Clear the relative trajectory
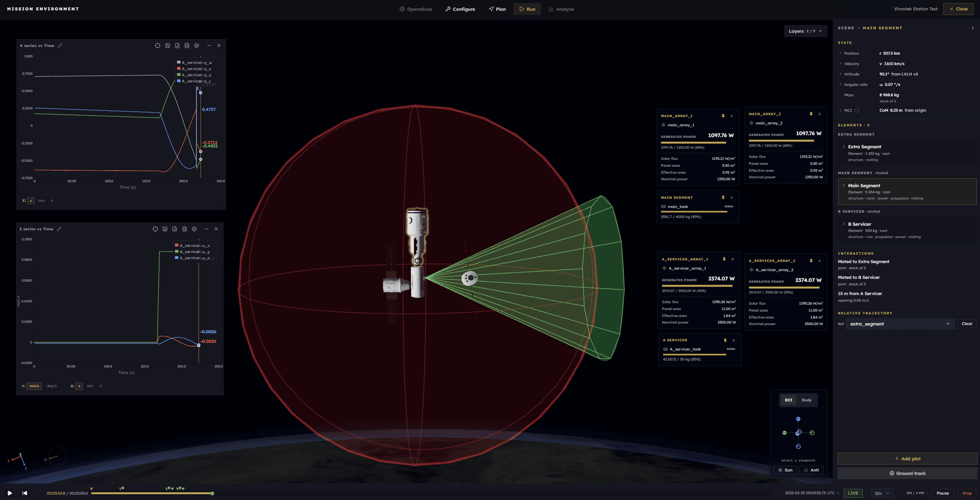 coord(967,324)
